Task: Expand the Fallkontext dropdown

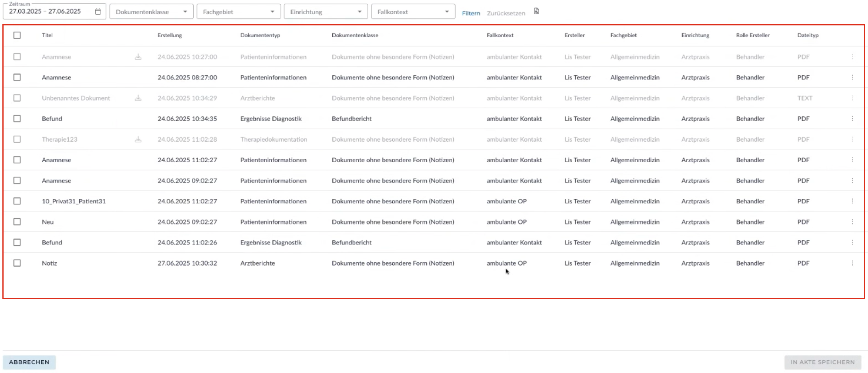Action: pyautogui.click(x=413, y=12)
